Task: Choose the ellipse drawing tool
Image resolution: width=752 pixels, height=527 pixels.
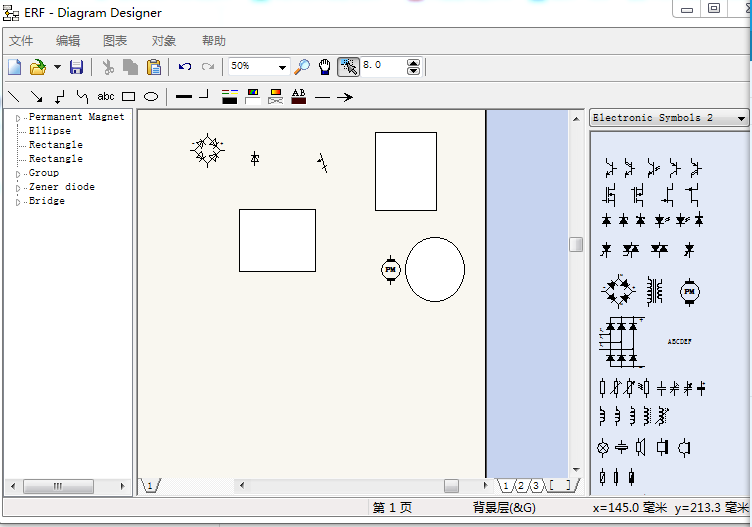Action: click(x=151, y=97)
